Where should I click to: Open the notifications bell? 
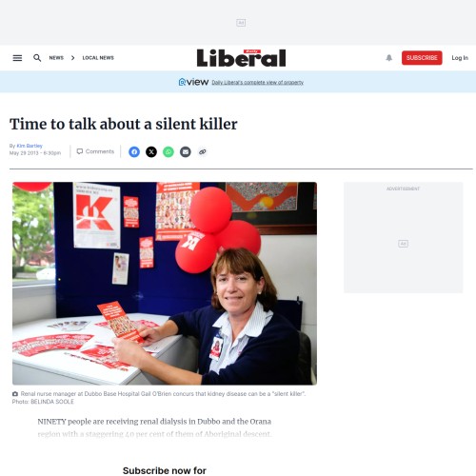(389, 58)
